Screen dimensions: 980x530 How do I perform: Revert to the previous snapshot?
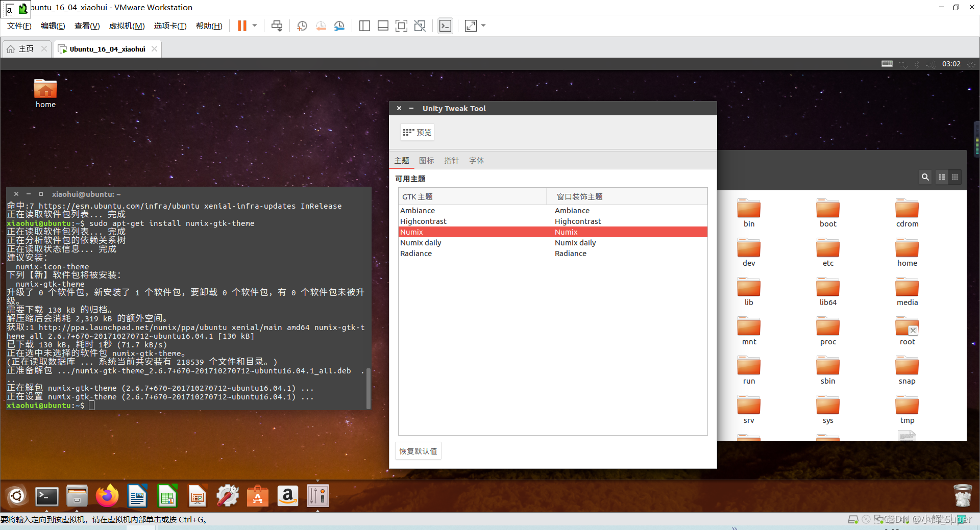coord(321,26)
